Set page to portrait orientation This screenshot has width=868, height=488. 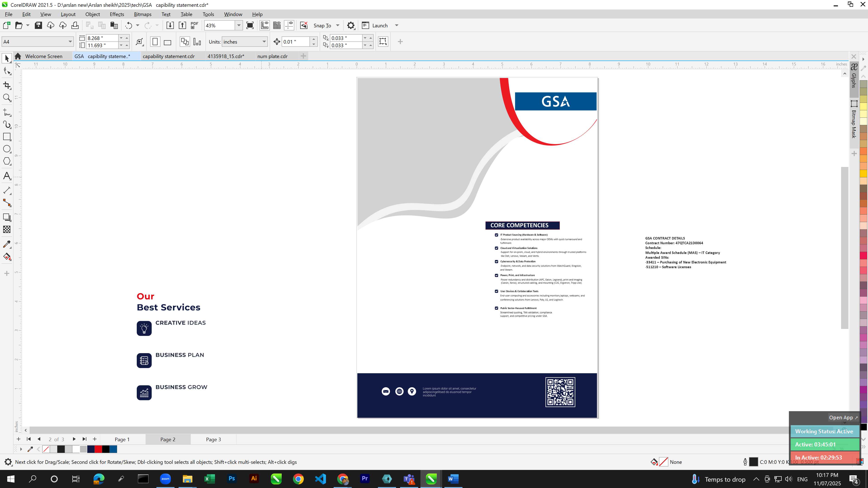pyautogui.click(x=155, y=42)
